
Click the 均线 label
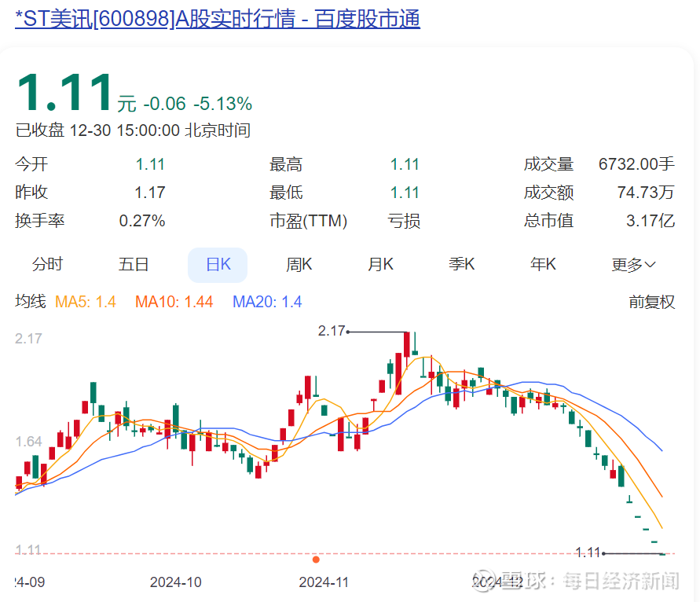click(31, 302)
